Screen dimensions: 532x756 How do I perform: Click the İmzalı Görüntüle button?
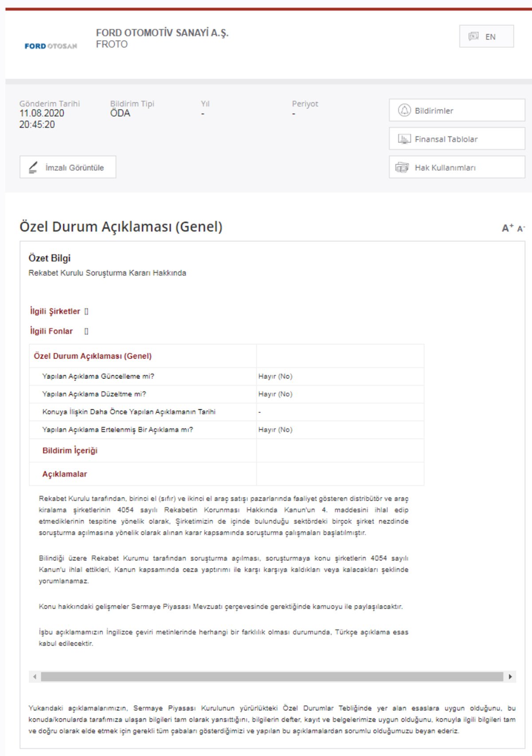tap(68, 167)
